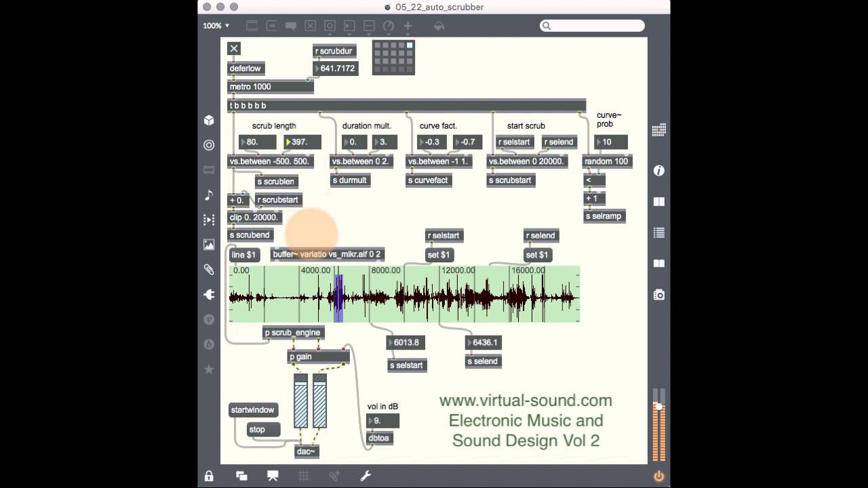Click the lit cell in the matrix grid

[410, 45]
